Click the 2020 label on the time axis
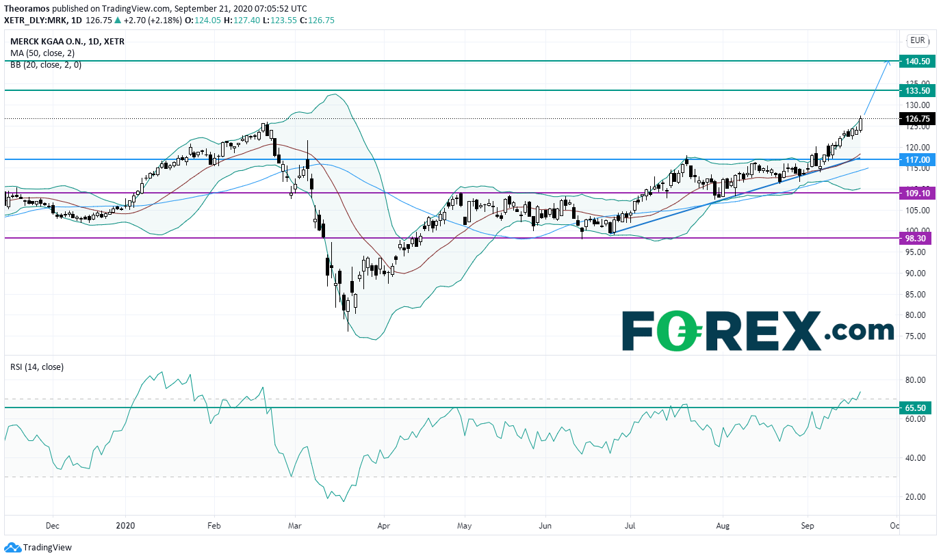This screenshot has height=560, width=941. click(126, 526)
